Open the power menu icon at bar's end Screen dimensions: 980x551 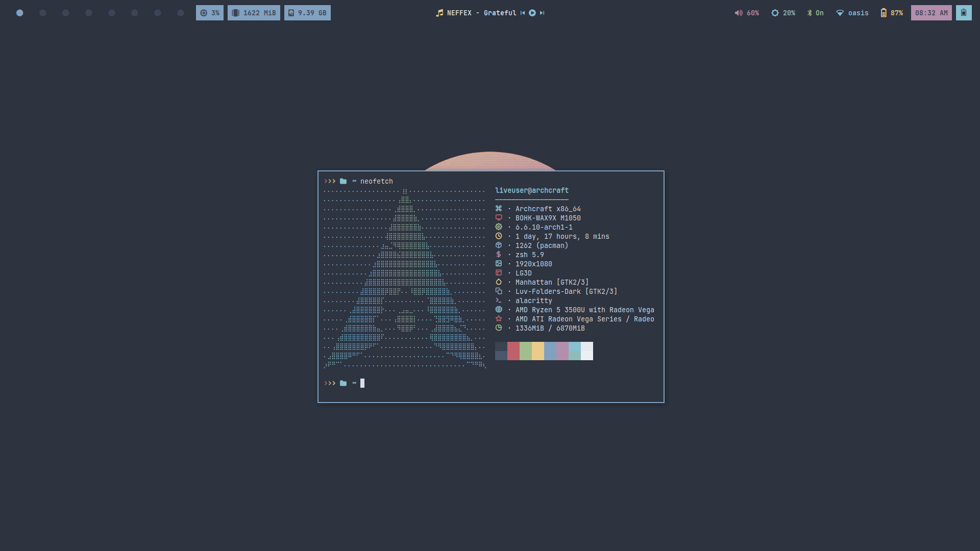[x=964, y=13]
